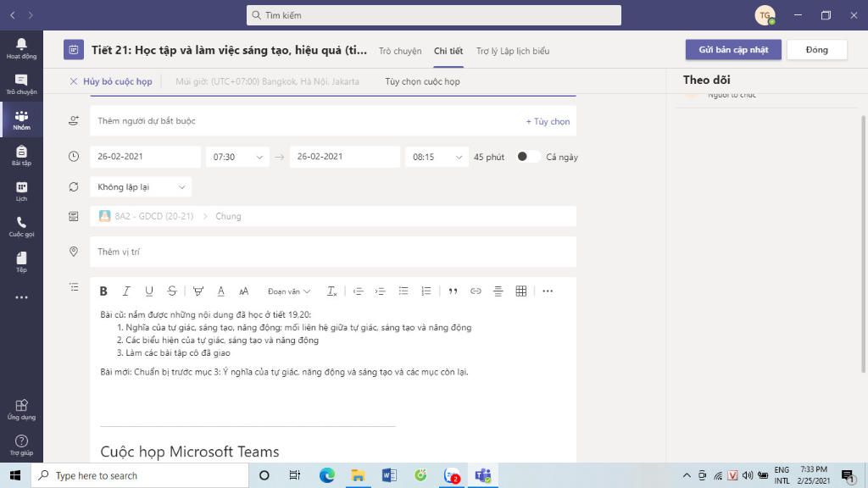This screenshot has height=488, width=868.
Task: Apply underline formatting
Action: click(148, 291)
